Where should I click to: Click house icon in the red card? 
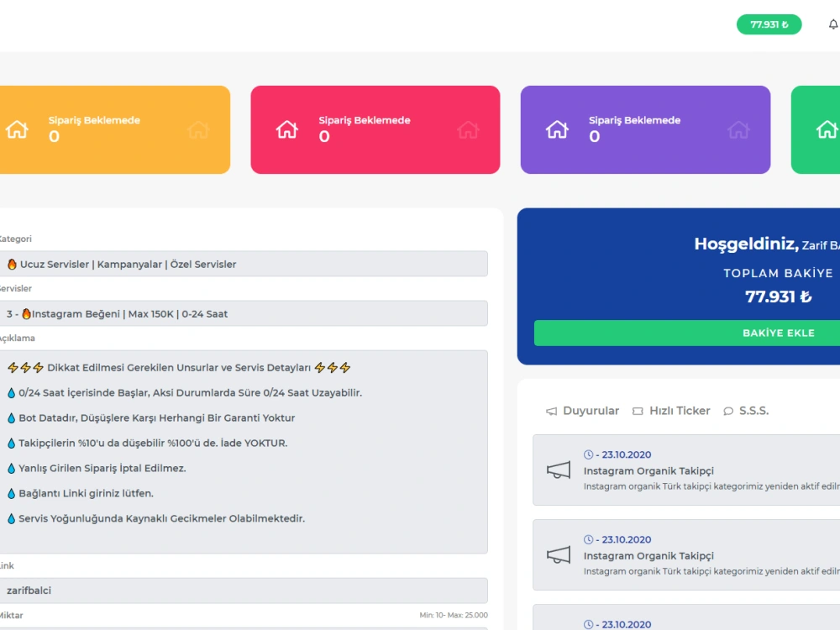pos(286,129)
